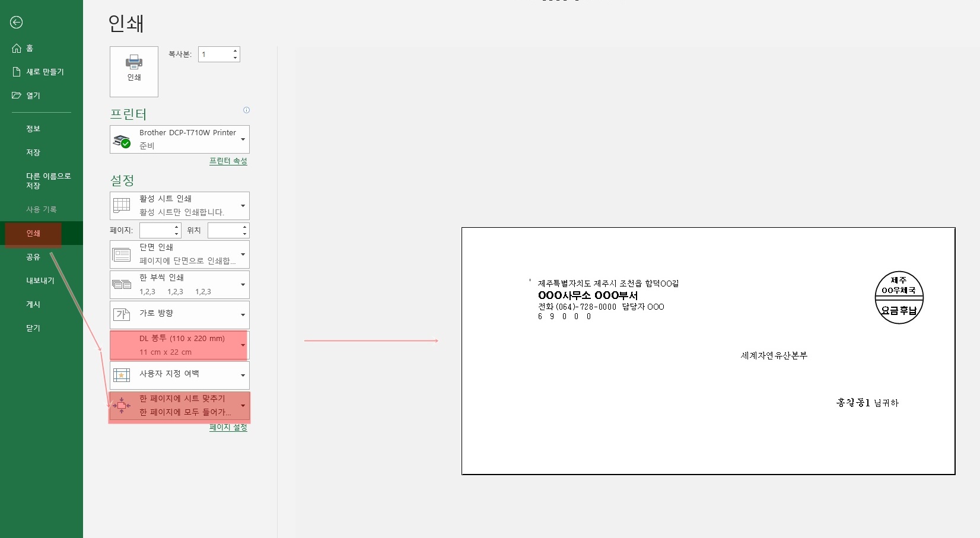Click OOO사무소 OOO부서 text in preview
Image resolution: width=980 pixels, height=538 pixels.
click(588, 295)
